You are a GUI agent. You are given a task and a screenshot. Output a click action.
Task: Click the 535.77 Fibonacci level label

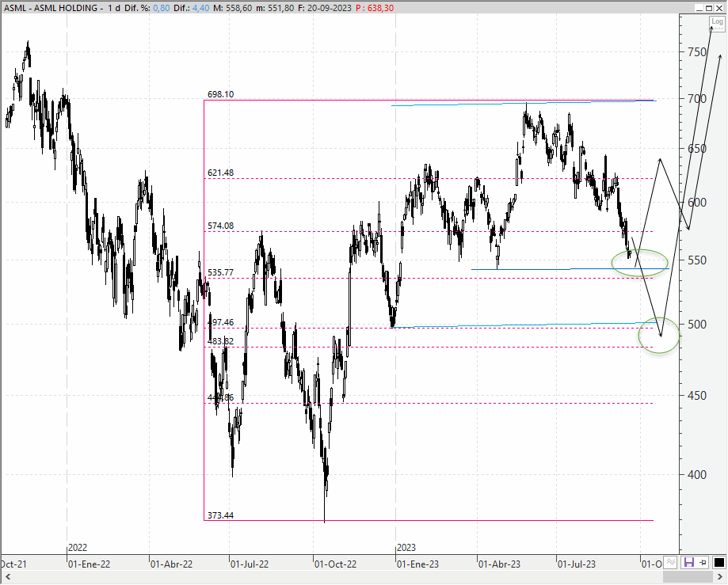point(220,272)
